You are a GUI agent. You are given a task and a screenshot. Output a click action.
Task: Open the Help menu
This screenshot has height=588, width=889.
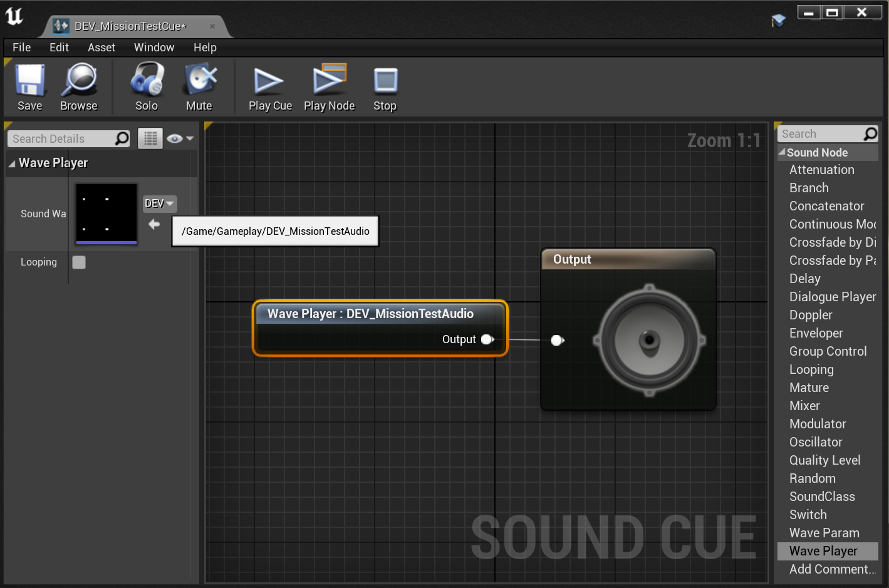(205, 47)
